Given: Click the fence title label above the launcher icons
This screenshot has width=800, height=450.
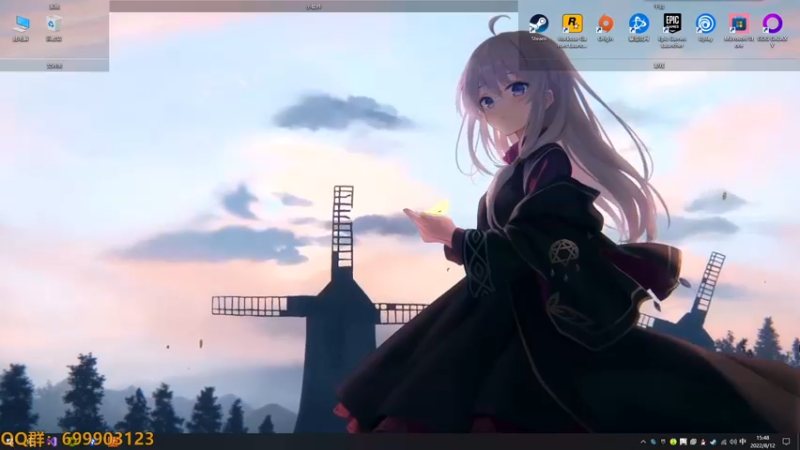Looking at the screenshot, I should click(659, 6).
